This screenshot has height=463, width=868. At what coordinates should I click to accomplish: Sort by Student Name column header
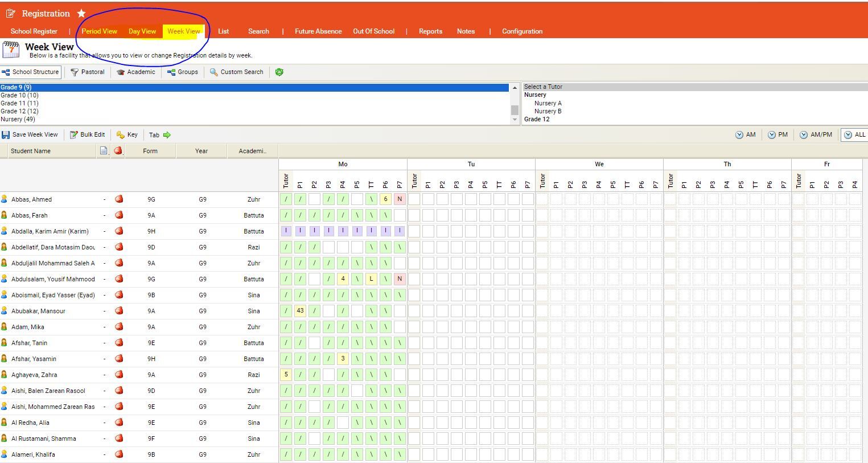31,151
